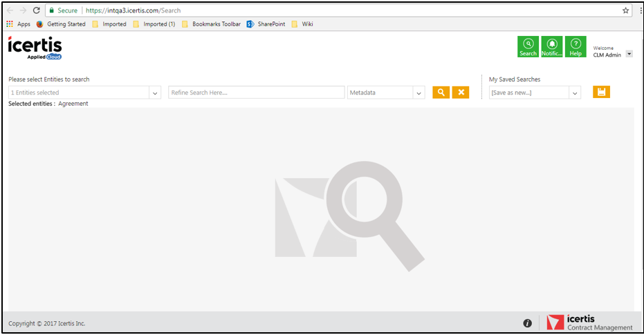Expand the Entities selected dropdown
This screenshot has height=335, width=644.
tap(155, 93)
